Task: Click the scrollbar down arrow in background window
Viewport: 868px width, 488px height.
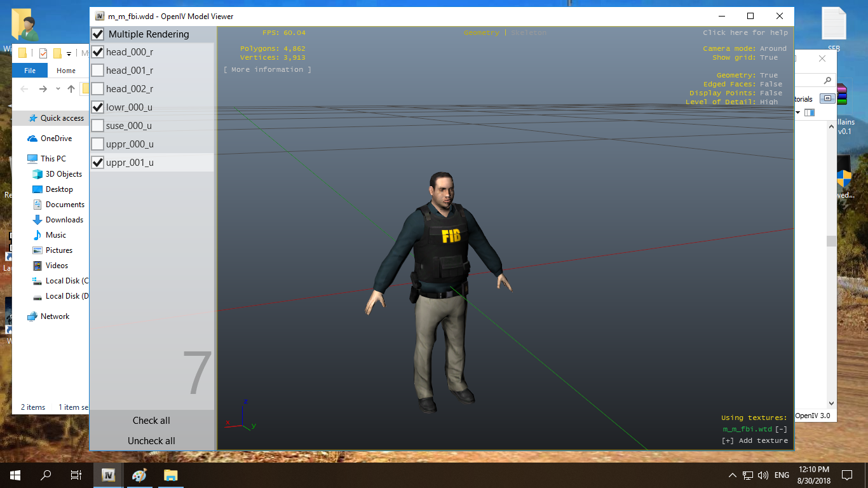Action: coord(832,403)
